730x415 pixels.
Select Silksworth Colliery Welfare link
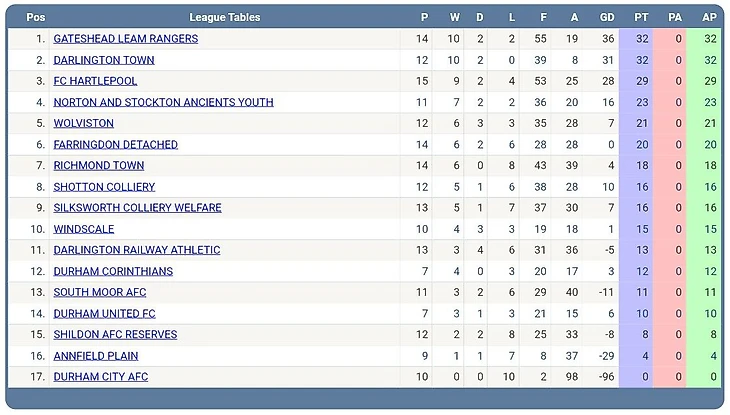coord(137,208)
